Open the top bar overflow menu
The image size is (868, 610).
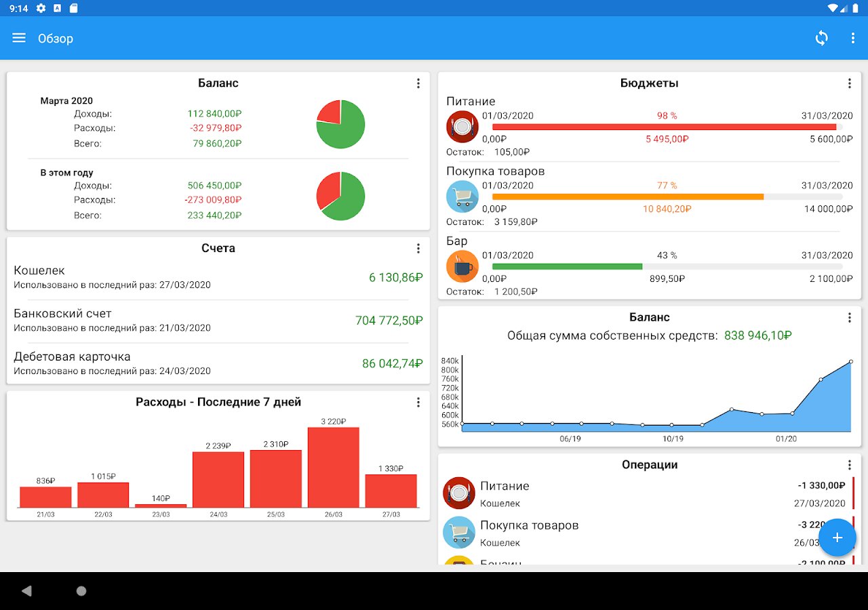pos(853,38)
